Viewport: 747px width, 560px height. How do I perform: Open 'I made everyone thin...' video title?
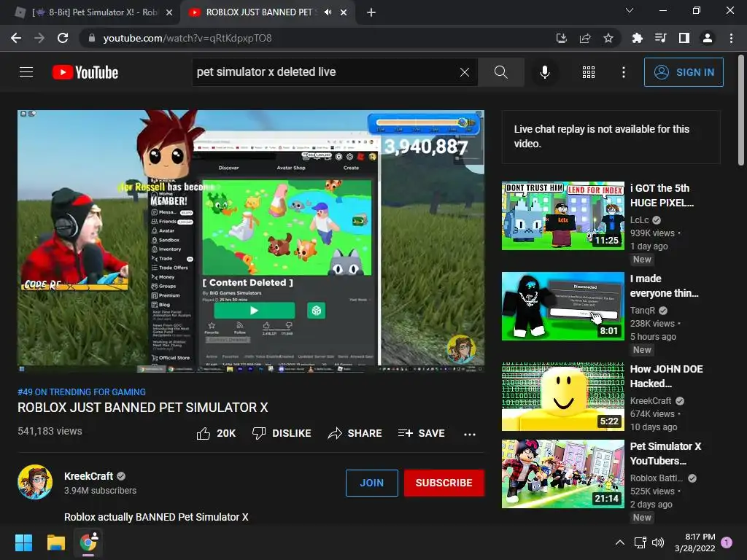(664, 286)
